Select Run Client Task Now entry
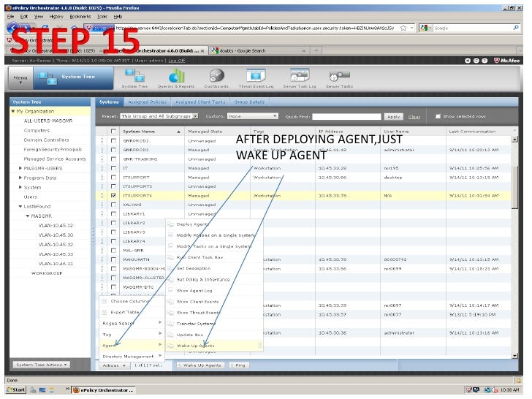The image size is (532, 399). 214,257
